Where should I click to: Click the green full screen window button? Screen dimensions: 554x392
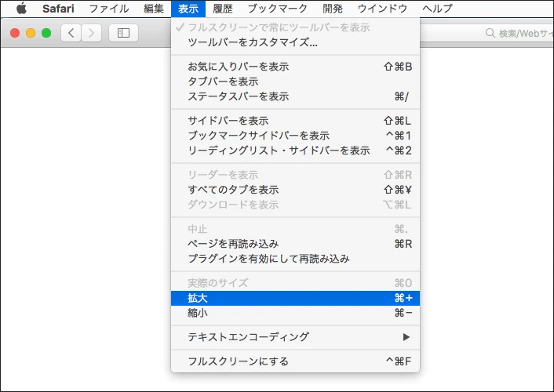click(x=46, y=33)
